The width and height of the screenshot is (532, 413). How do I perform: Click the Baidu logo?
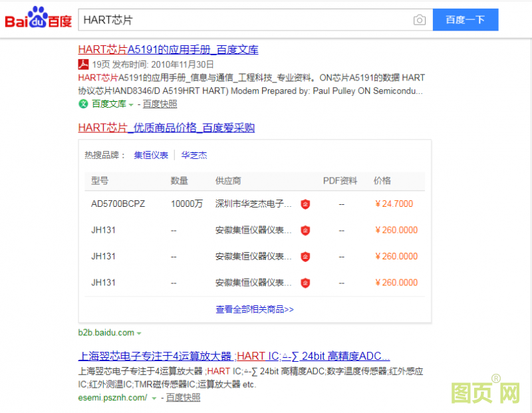point(39,19)
